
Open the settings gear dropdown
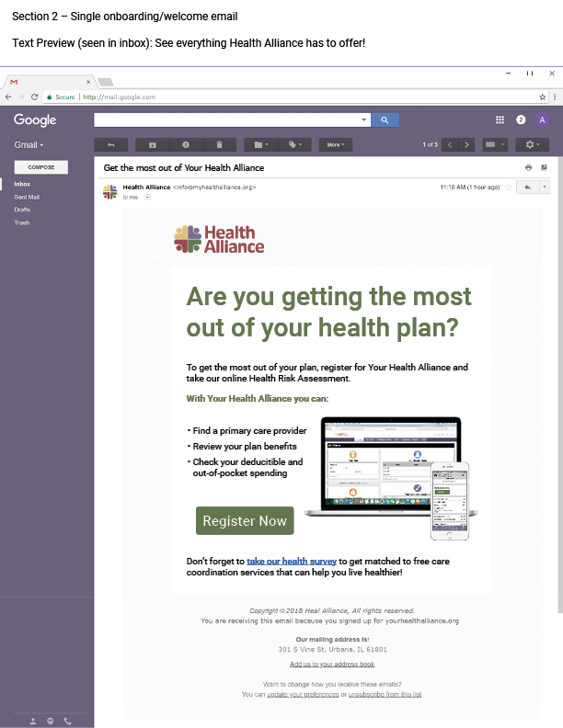click(x=531, y=145)
